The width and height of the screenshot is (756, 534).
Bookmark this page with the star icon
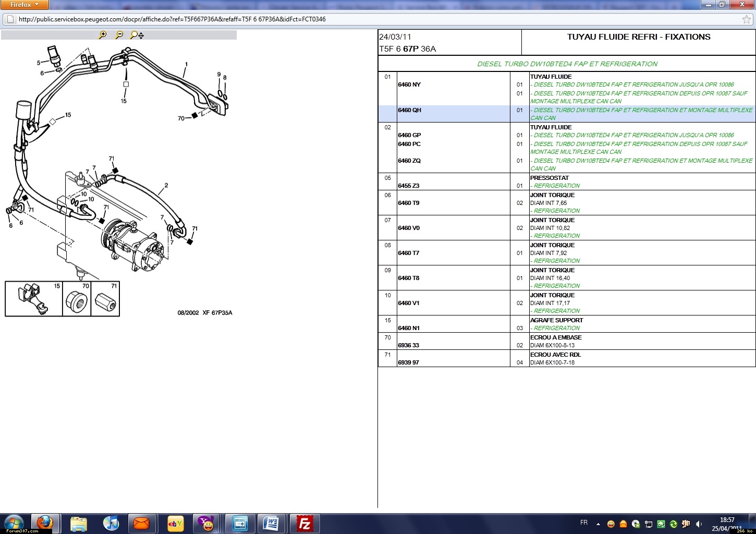click(747, 19)
